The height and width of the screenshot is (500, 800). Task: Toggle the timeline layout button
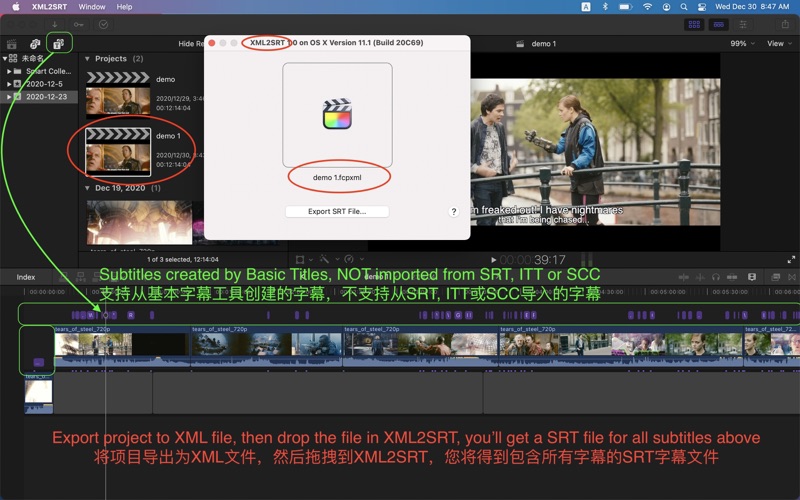pos(718,24)
